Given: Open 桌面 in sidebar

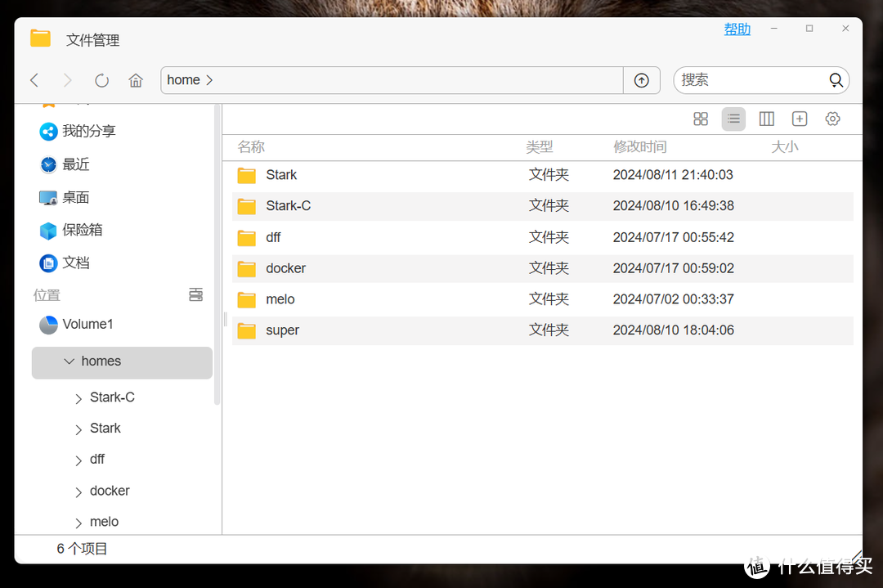Looking at the screenshot, I should click(65, 197).
